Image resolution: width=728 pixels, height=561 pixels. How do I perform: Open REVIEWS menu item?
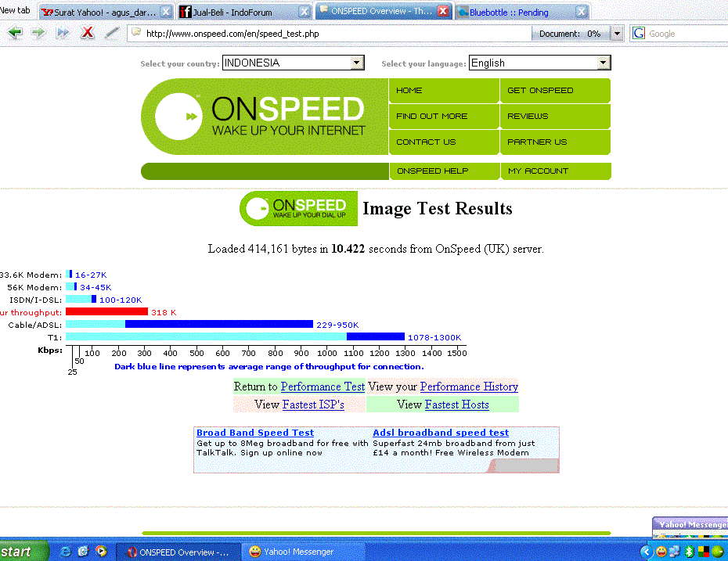[x=555, y=116]
